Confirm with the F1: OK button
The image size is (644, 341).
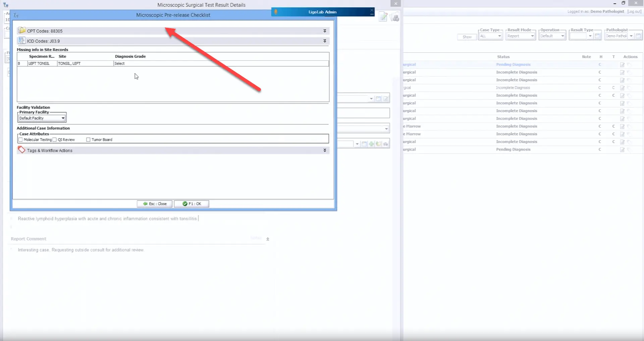[x=191, y=204]
